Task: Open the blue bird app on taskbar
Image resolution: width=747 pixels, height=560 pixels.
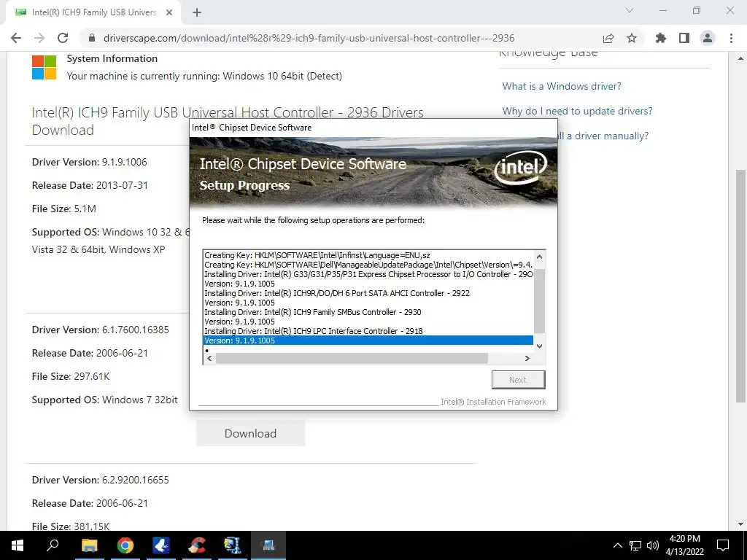Action: click(x=161, y=545)
